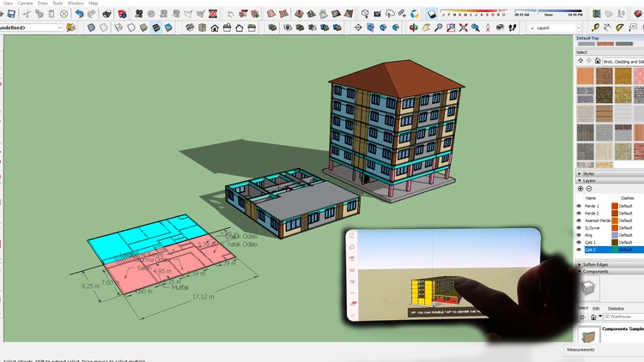Click the add layer plus button
Screen dimensions: 644x362
[x=580, y=189]
